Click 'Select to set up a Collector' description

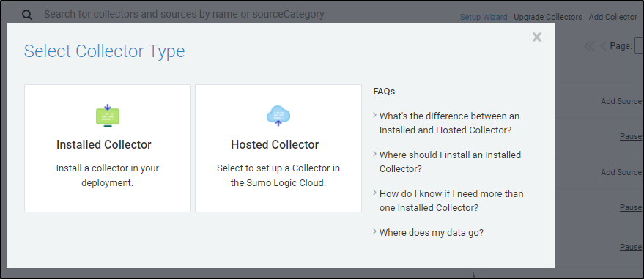[x=278, y=176]
